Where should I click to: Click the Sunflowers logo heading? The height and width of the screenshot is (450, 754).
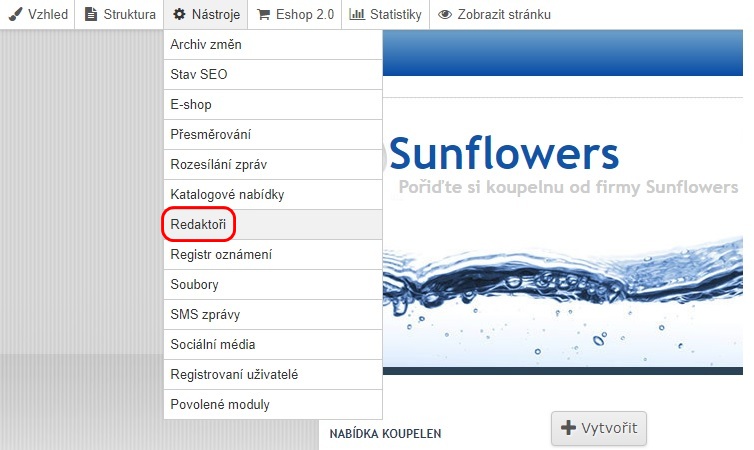click(x=503, y=154)
